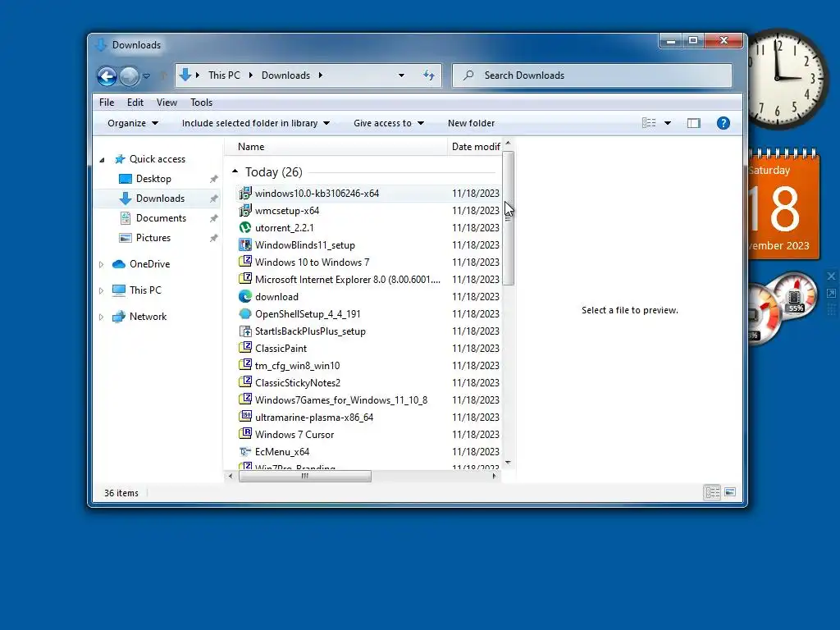Click the scroll down arrow of file list

(x=508, y=463)
